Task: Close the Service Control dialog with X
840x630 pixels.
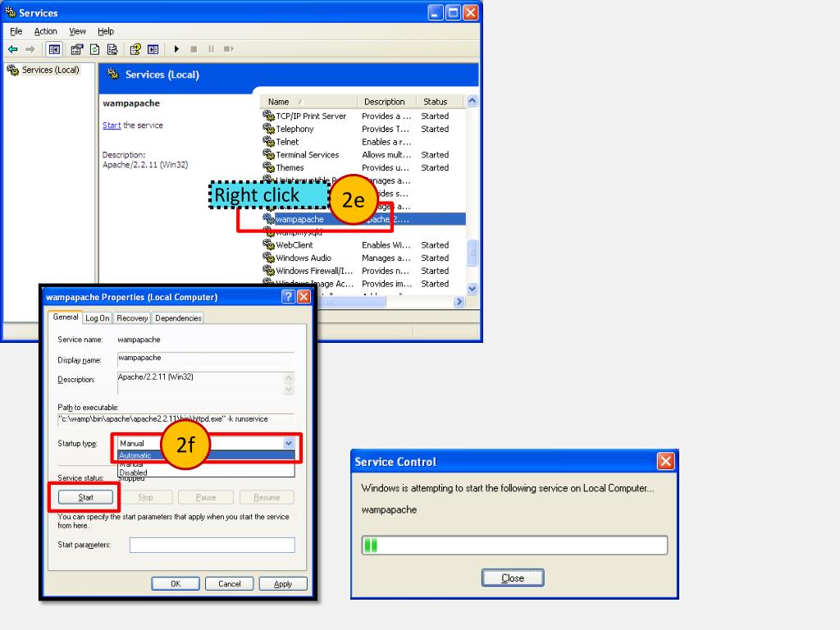Action: click(665, 461)
